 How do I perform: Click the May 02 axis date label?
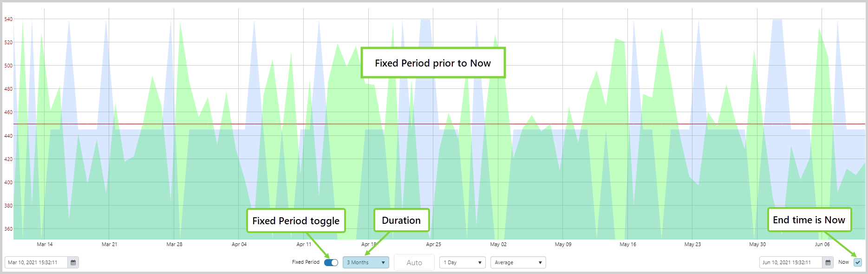click(498, 244)
